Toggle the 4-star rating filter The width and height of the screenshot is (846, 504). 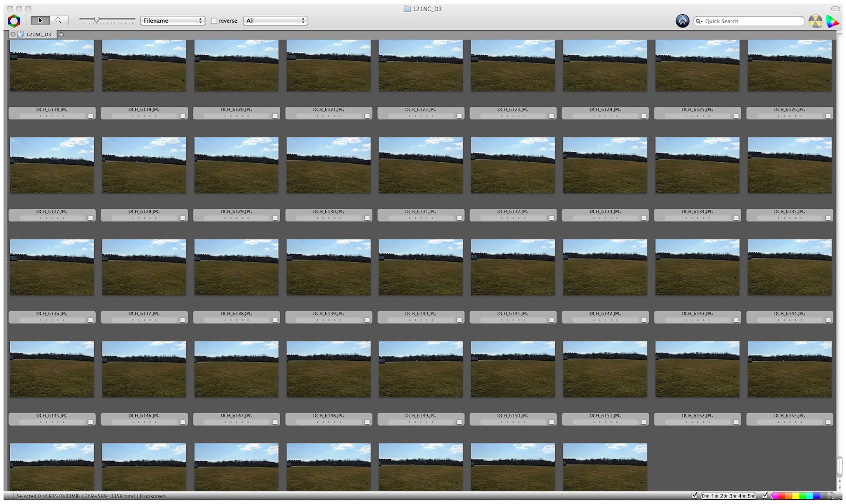click(x=742, y=496)
